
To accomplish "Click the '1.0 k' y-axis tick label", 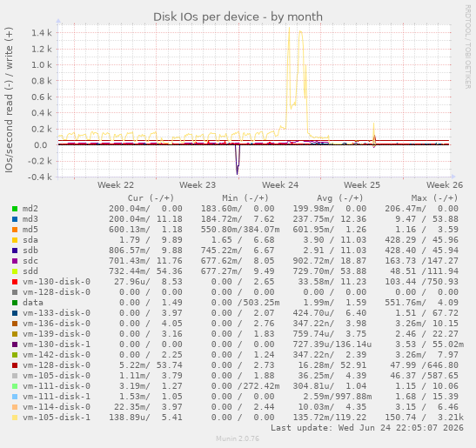I will [x=42, y=65].
